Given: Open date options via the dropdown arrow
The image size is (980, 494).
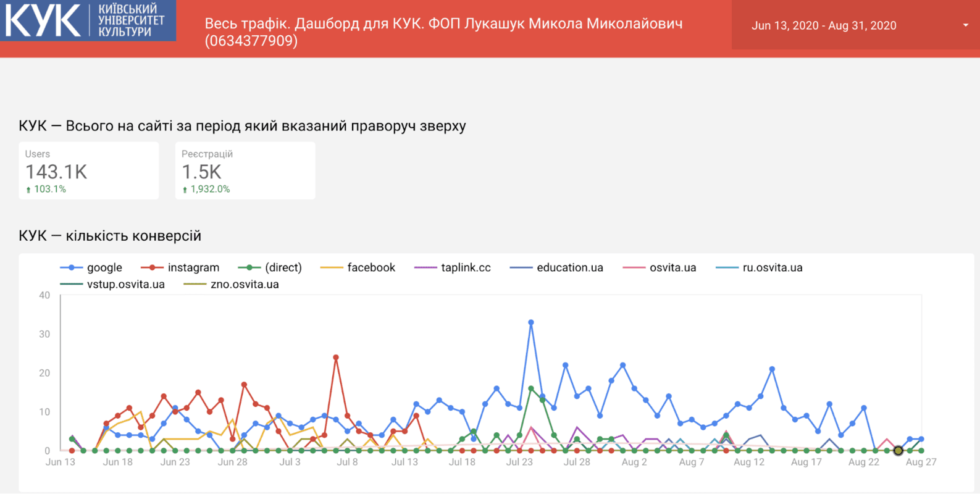Looking at the screenshot, I should [x=965, y=25].
